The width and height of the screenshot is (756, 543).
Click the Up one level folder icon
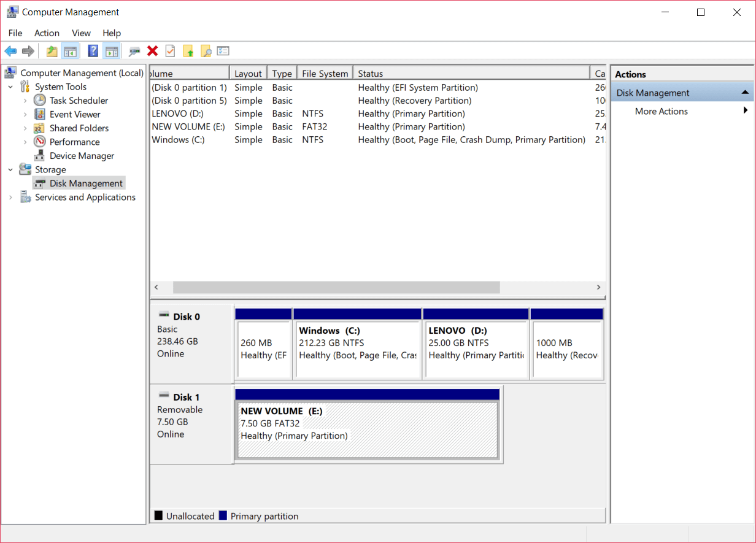coord(52,51)
